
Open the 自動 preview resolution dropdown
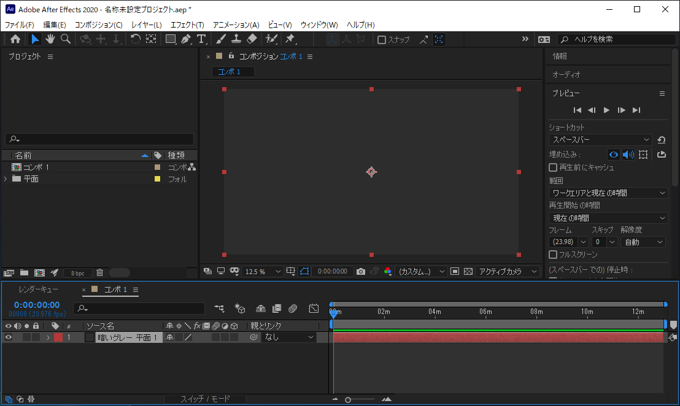(x=642, y=242)
